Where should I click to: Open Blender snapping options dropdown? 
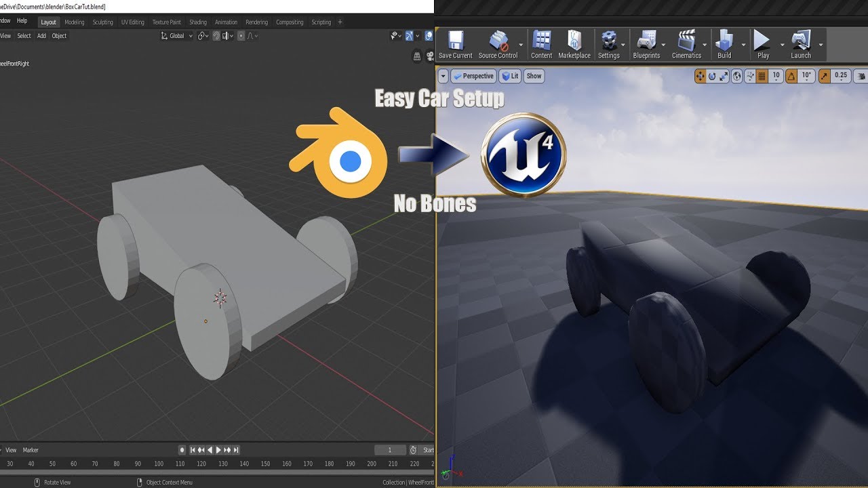228,36
